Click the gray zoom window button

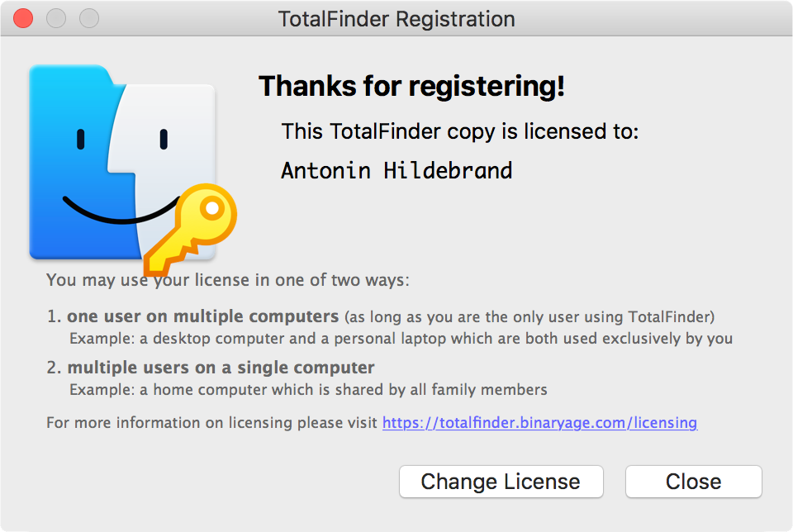[x=88, y=18]
